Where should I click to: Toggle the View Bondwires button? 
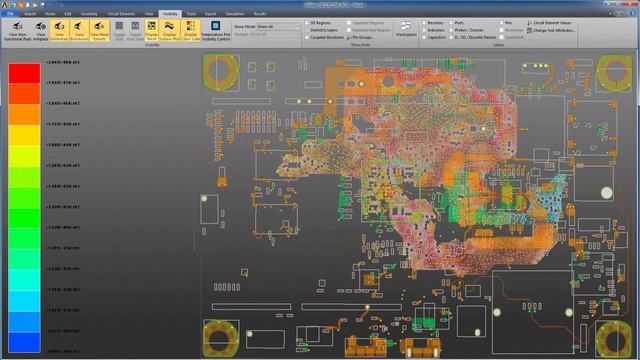click(x=79, y=31)
